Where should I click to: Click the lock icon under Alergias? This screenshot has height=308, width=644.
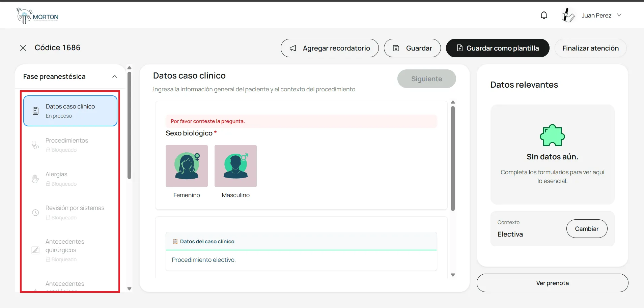[x=48, y=184]
